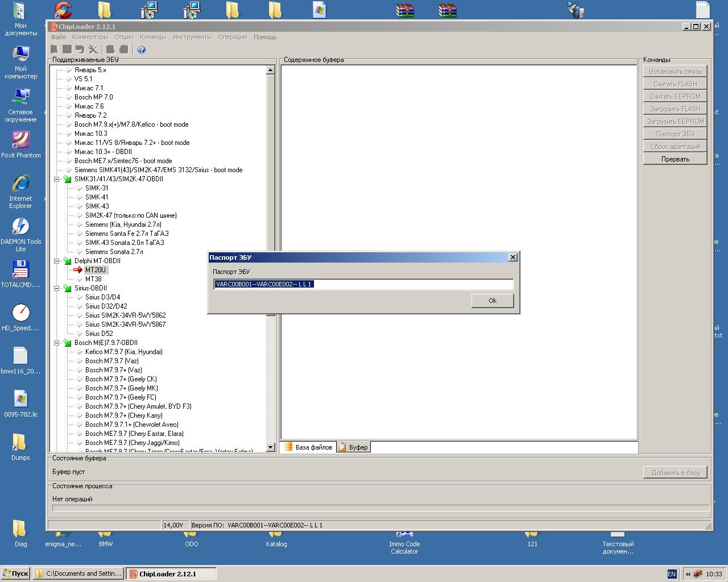This screenshot has height=582, width=728.
Task: Confirm the Паспорт ЭБУ dialog with Ok
Action: [493, 301]
